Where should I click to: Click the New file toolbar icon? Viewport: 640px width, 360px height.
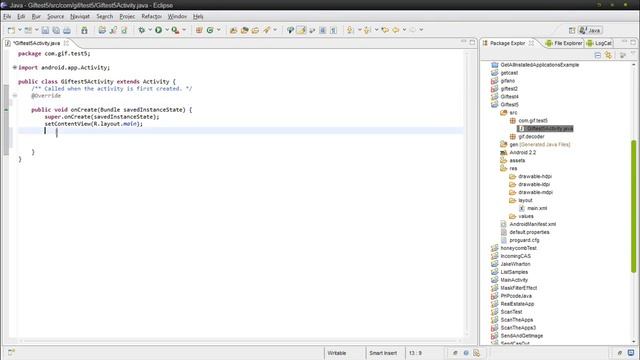(11, 30)
